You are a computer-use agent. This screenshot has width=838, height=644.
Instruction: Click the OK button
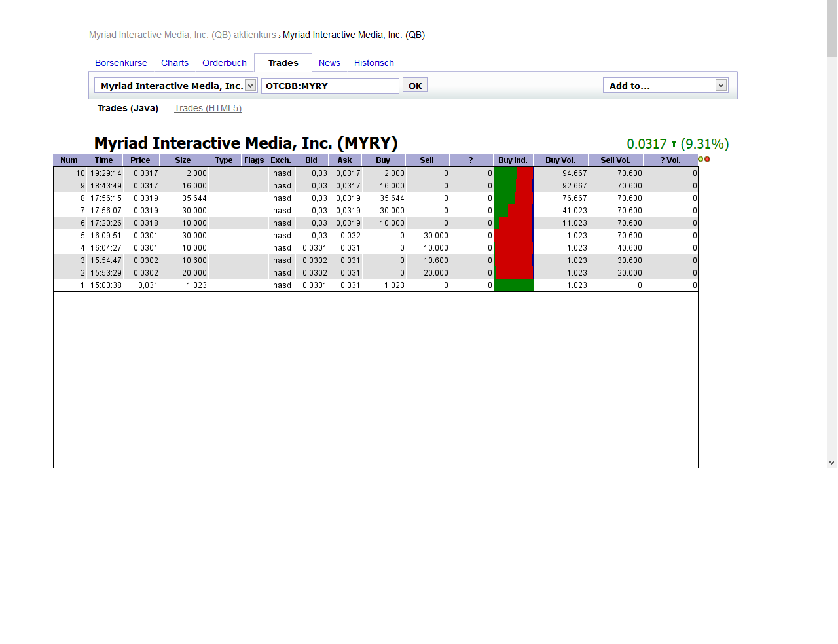415,85
